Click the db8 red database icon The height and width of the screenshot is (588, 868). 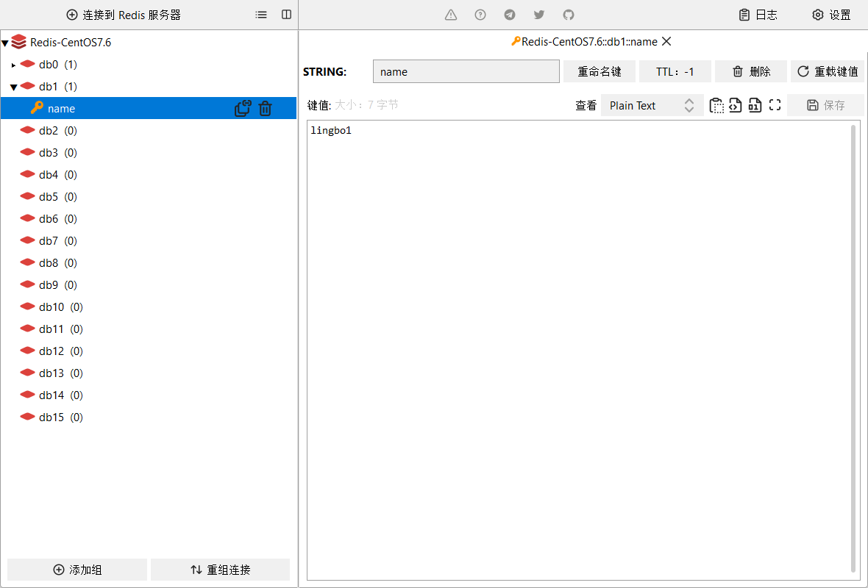tap(27, 262)
